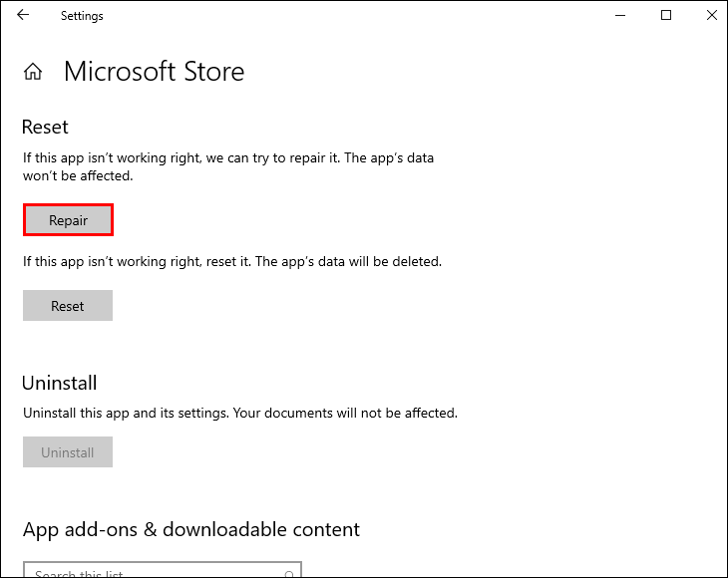
Task: Click the repair description paragraph
Action: tap(228, 166)
